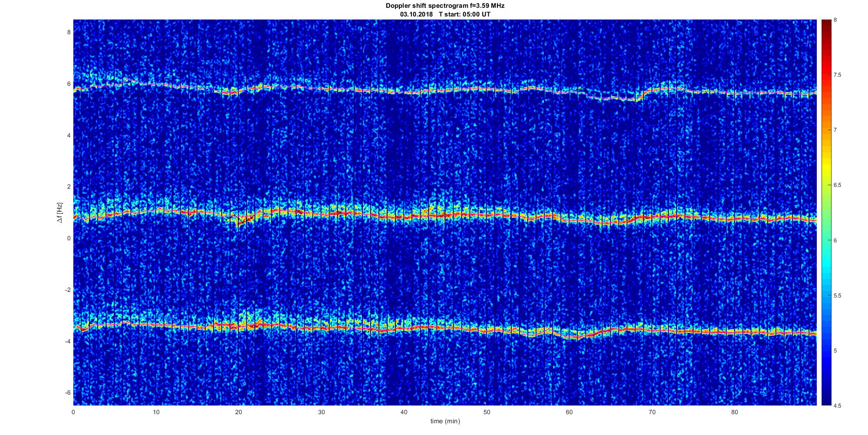Click the lower Doppler trace near -3.5 Hz at 40 min

click(x=404, y=329)
